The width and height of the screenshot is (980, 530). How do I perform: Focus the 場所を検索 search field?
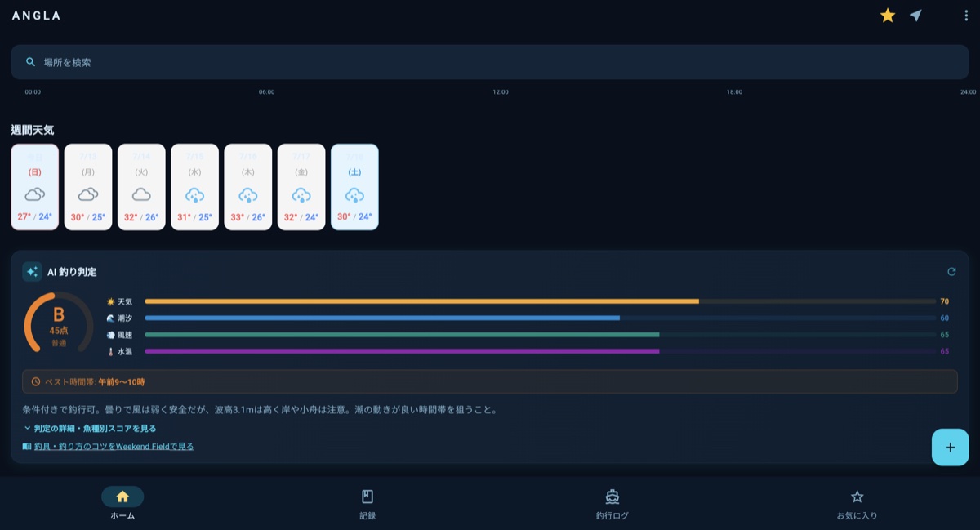click(490, 62)
